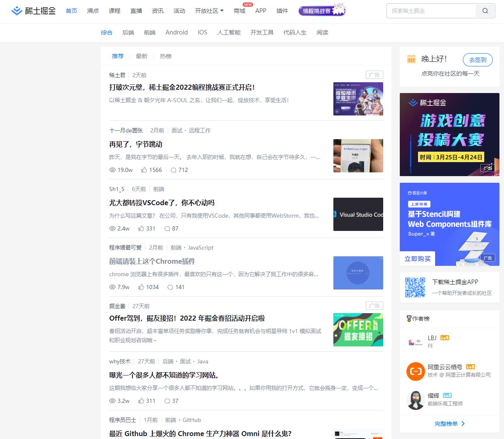Switch to 热榜 feed sorting
The height and width of the screenshot is (439, 504).
pos(166,56)
